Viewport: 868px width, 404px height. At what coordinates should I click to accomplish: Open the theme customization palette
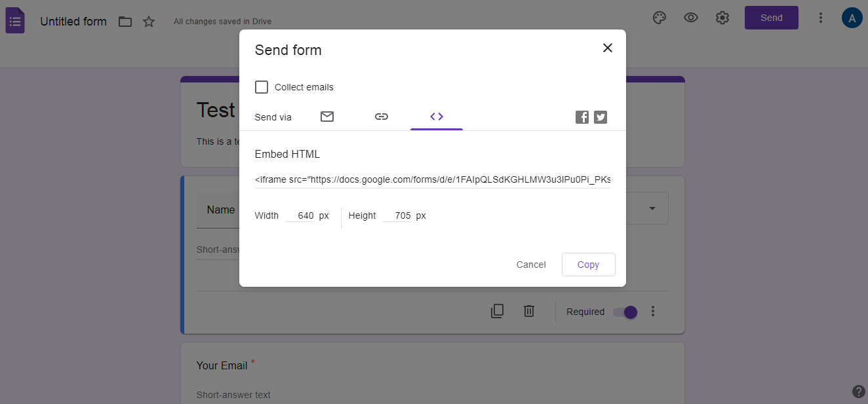(660, 18)
